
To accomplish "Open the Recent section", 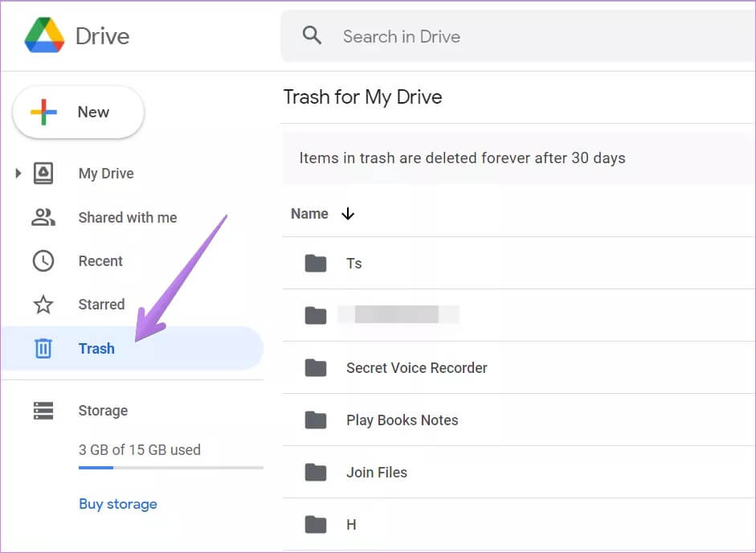I will click(x=100, y=261).
